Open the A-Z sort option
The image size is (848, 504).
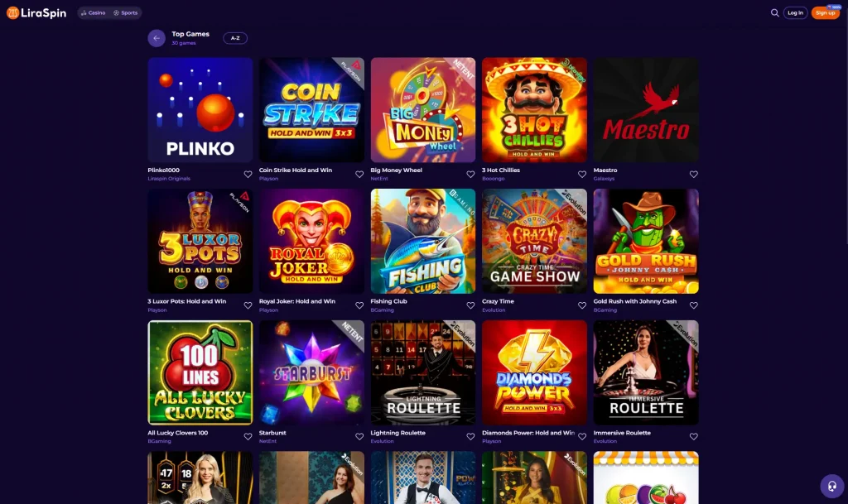click(x=235, y=38)
